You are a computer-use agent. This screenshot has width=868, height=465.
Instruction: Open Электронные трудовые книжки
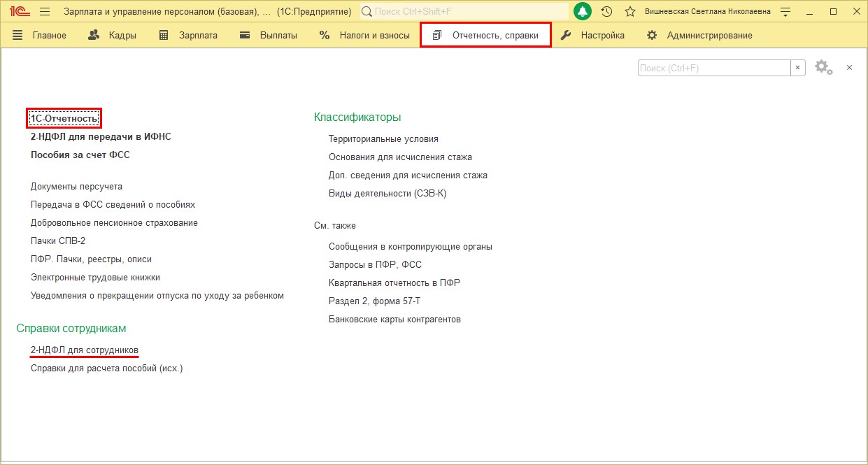tap(95, 278)
